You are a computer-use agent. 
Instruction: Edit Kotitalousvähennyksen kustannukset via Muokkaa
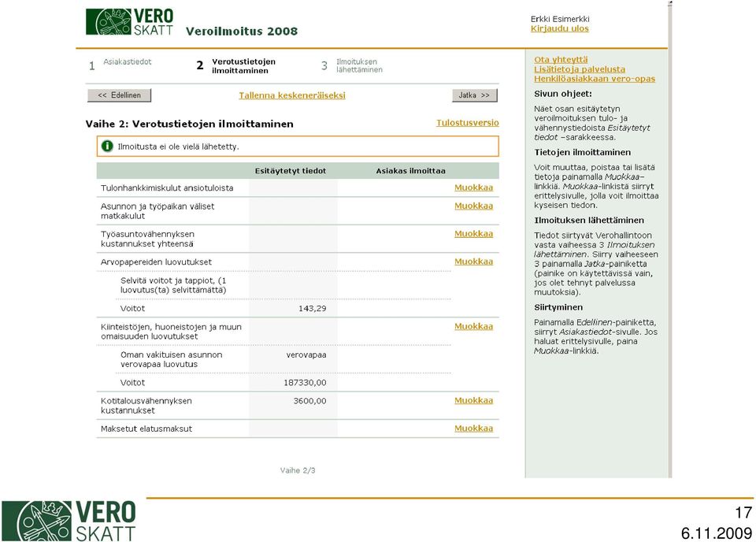pyautogui.click(x=473, y=401)
